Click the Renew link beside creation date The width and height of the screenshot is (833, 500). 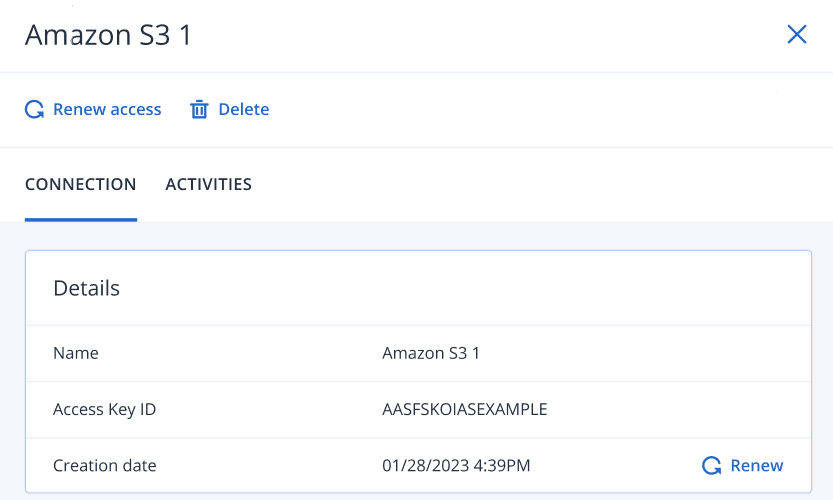tap(757, 466)
